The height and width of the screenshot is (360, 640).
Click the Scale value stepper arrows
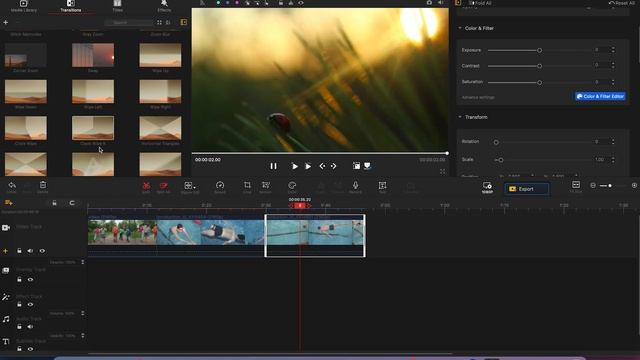click(x=613, y=160)
